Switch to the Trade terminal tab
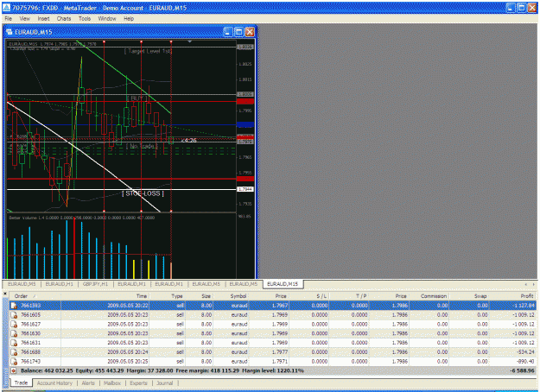The width and height of the screenshot is (540, 392). point(21,383)
